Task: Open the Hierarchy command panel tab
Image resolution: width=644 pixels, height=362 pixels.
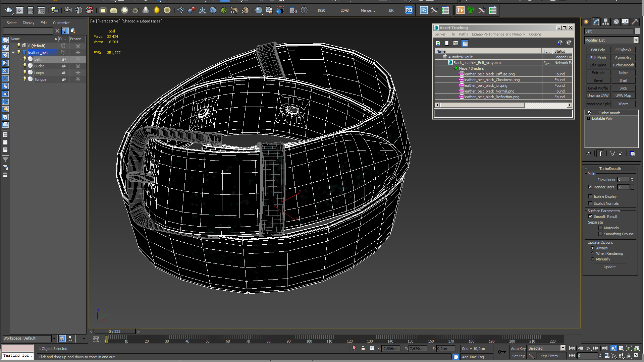Action: [x=605, y=22]
